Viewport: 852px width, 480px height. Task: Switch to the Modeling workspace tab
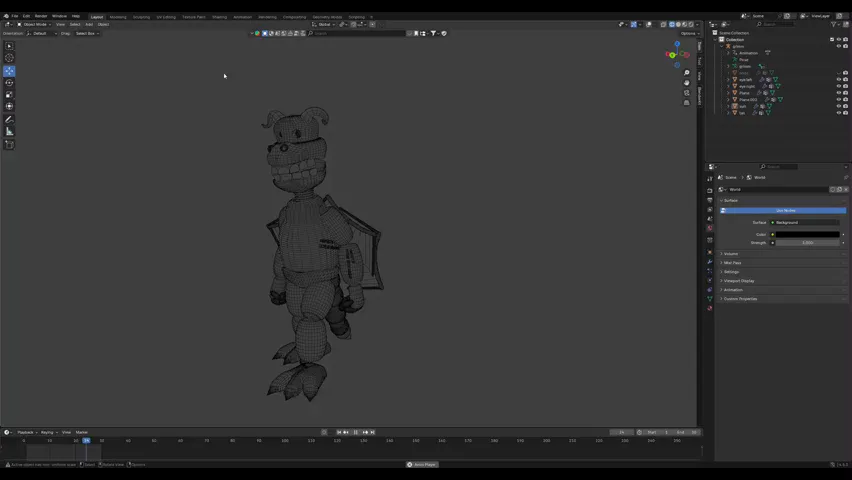[x=118, y=17]
